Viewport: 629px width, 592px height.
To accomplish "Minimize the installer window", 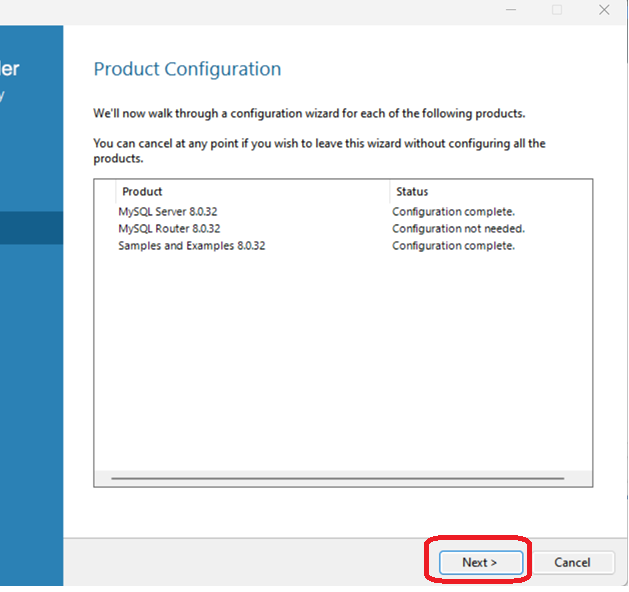I will [511, 10].
